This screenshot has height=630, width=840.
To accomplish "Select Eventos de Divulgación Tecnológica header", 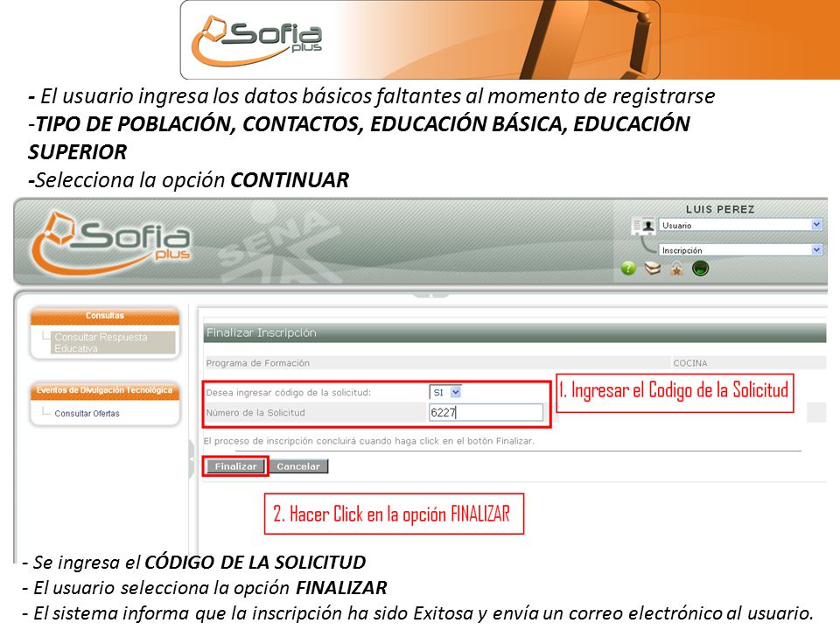I will pos(104,390).
